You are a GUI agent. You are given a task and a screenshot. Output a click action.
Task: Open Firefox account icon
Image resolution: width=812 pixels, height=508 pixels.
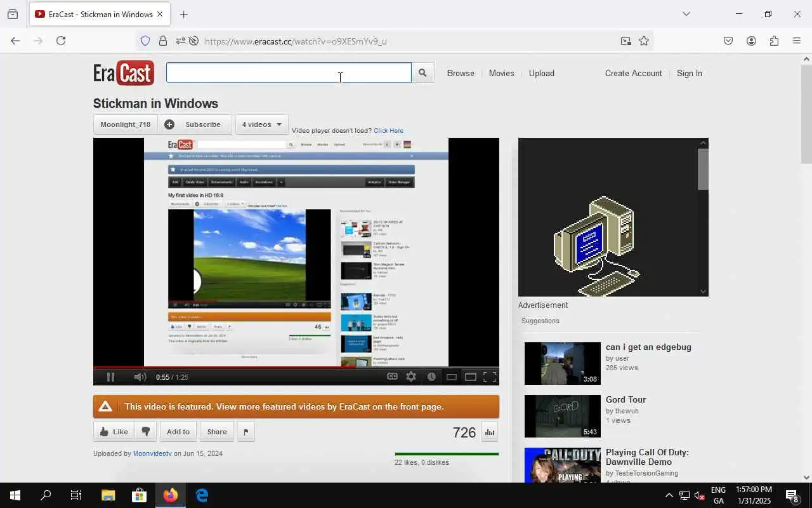tap(751, 41)
